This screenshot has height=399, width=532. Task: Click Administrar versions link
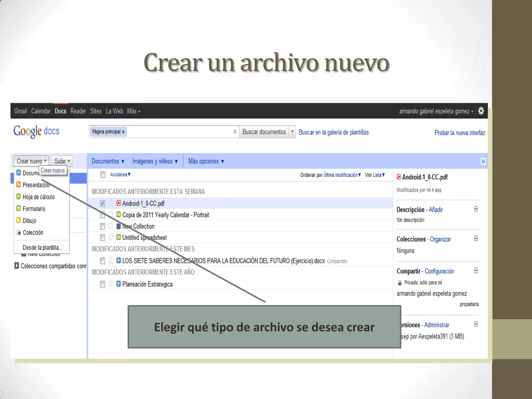tap(437, 325)
